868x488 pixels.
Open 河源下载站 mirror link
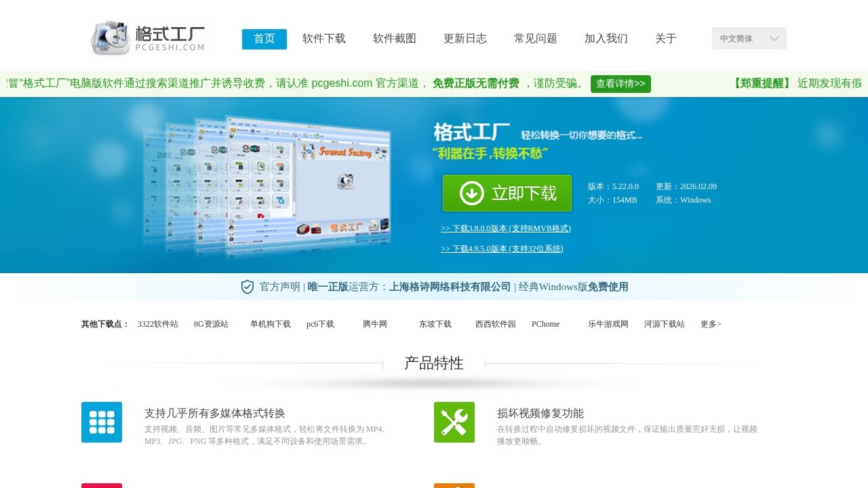tap(665, 324)
